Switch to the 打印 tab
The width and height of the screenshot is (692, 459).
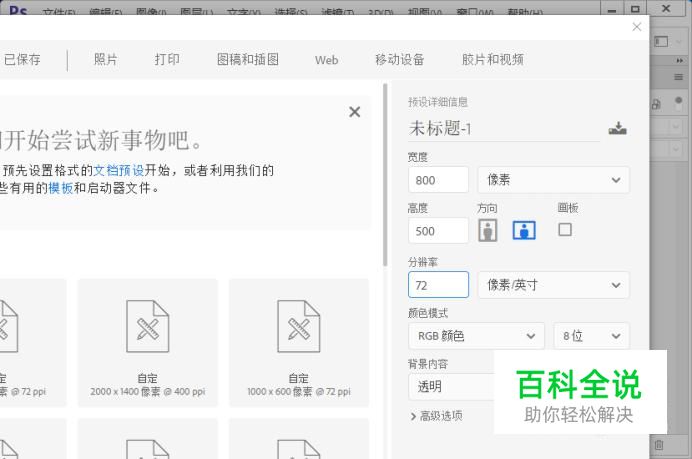coord(167,59)
